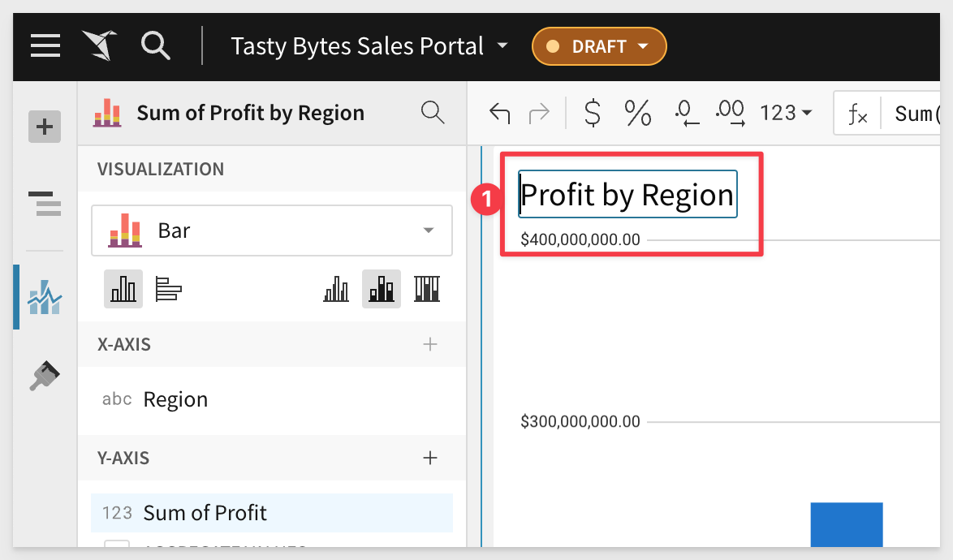Click the add element plus icon in sidebar

click(45, 127)
